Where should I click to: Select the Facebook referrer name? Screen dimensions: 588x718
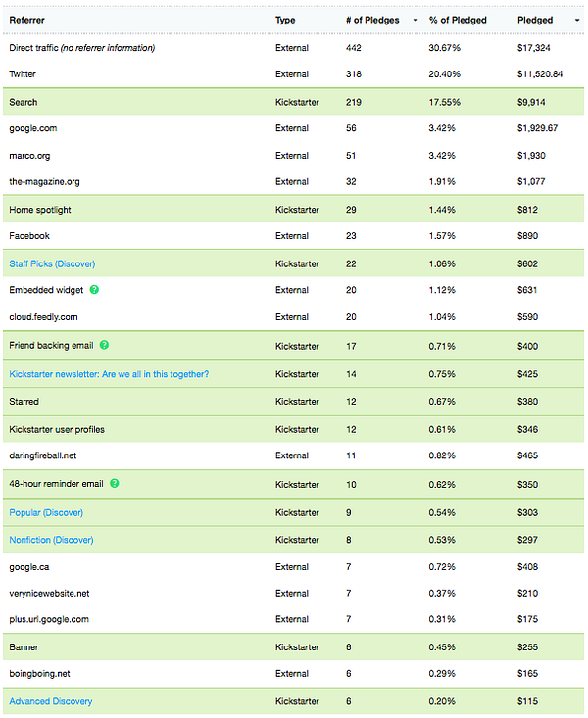[x=29, y=236]
